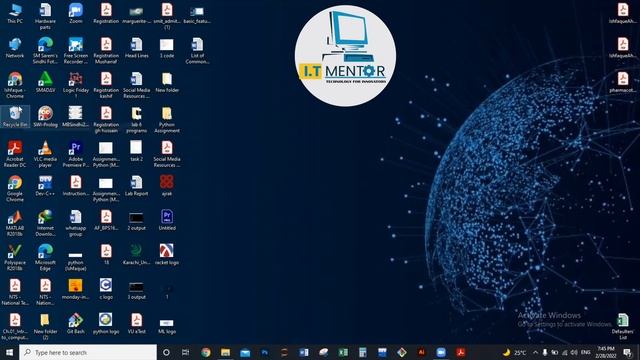The image size is (640, 360).
Task: Select the Free Screen Recorder shortcut
Action: pos(76,51)
